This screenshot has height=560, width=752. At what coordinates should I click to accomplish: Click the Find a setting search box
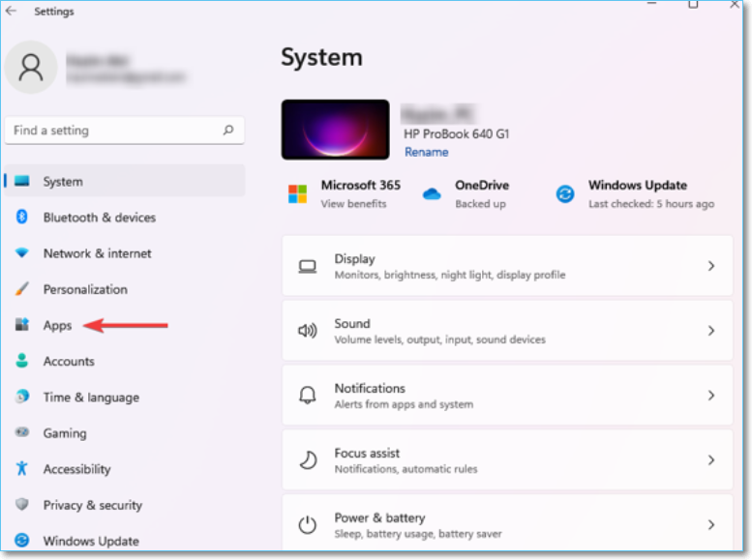(x=111, y=131)
